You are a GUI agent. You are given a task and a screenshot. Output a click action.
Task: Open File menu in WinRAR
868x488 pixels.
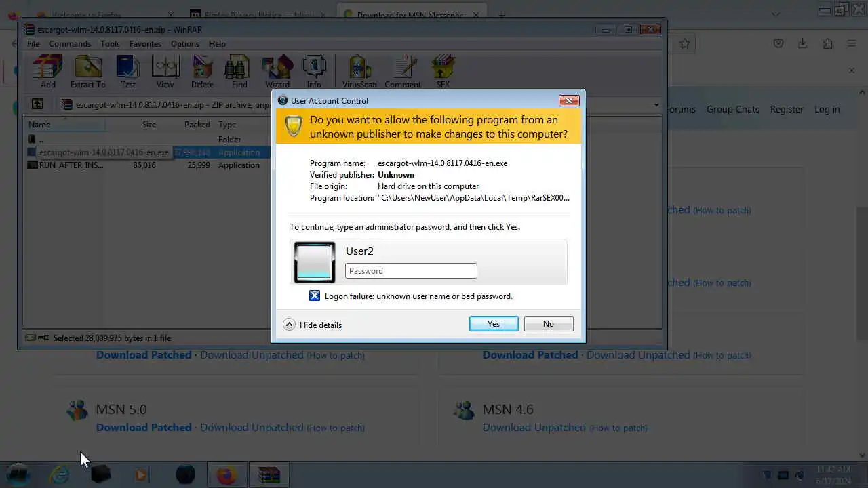coord(33,44)
